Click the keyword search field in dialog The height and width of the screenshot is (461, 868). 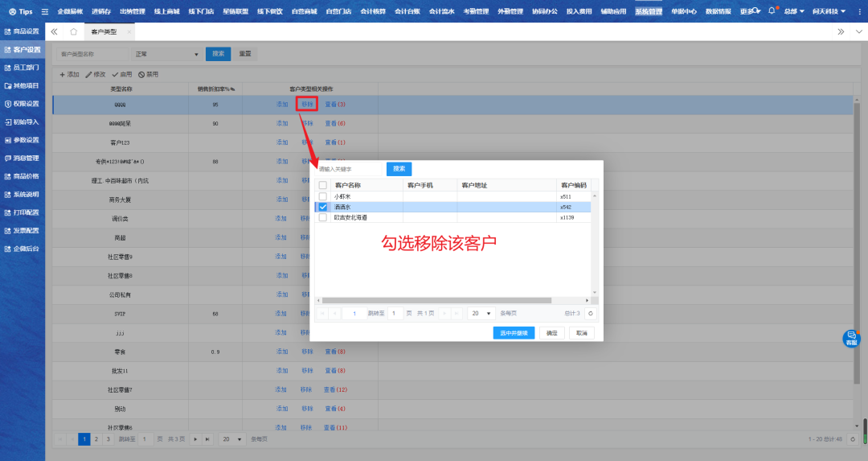pos(349,169)
